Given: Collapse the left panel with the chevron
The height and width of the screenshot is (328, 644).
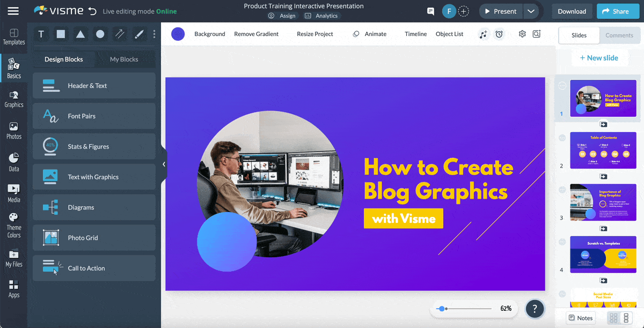Looking at the screenshot, I should pyautogui.click(x=164, y=165).
